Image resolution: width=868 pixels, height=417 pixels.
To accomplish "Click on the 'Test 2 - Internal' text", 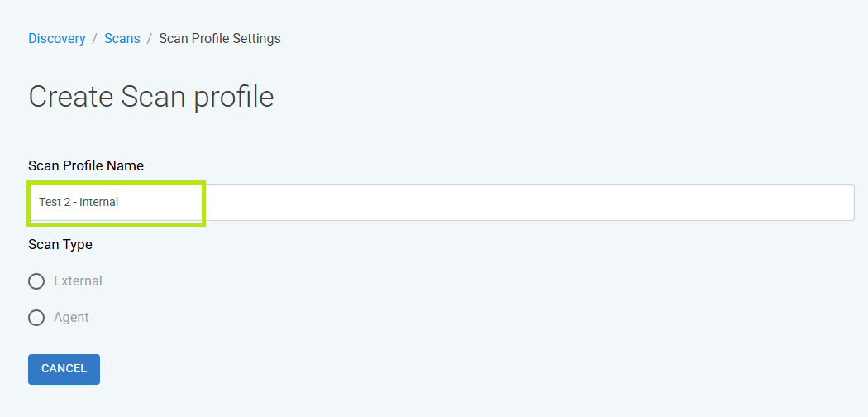I will tap(79, 202).
